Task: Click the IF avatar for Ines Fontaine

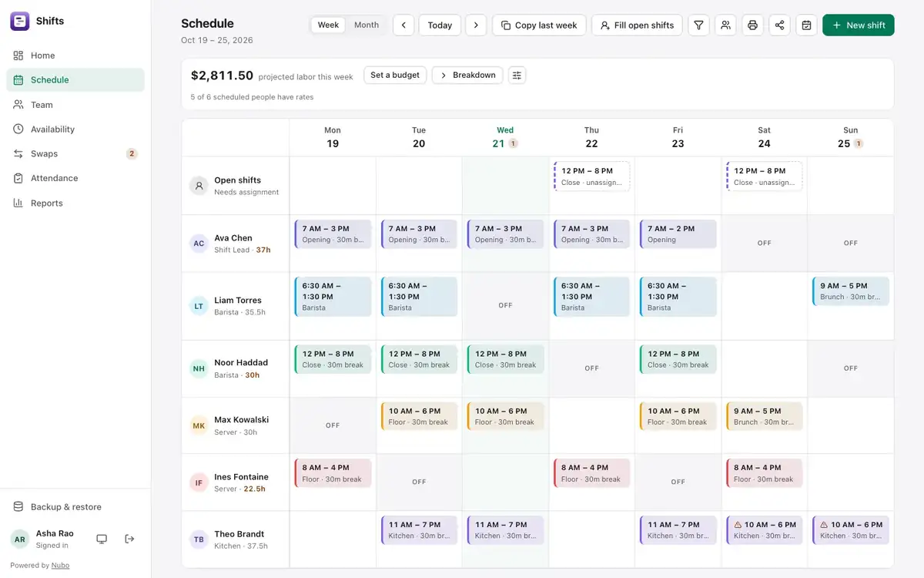Action: (x=199, y=482)
